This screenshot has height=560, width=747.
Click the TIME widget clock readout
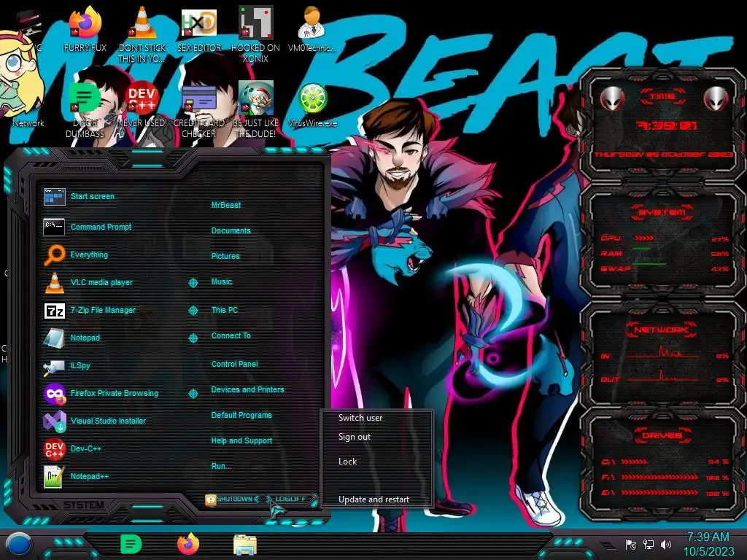point(667,125)
